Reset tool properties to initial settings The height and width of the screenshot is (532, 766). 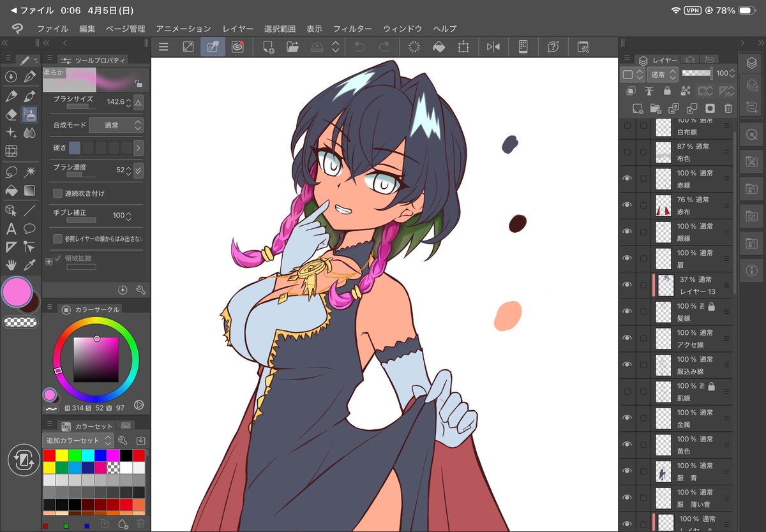[x=123, y=290]
